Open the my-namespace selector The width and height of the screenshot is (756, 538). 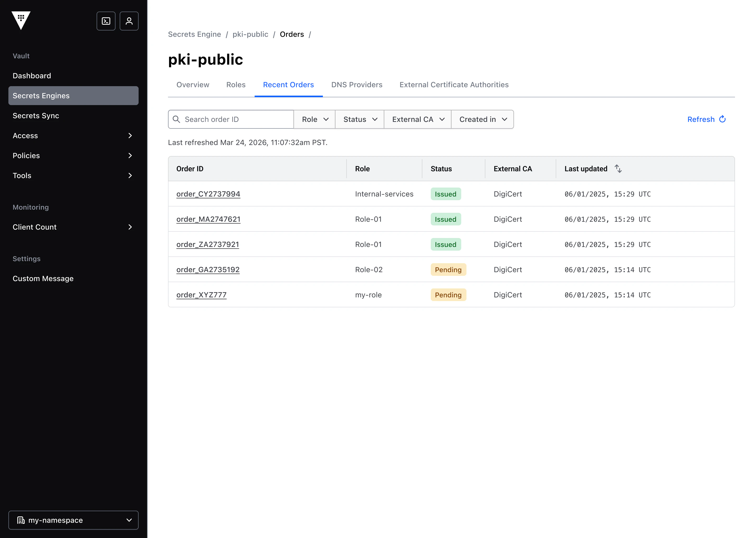(73, 520)
